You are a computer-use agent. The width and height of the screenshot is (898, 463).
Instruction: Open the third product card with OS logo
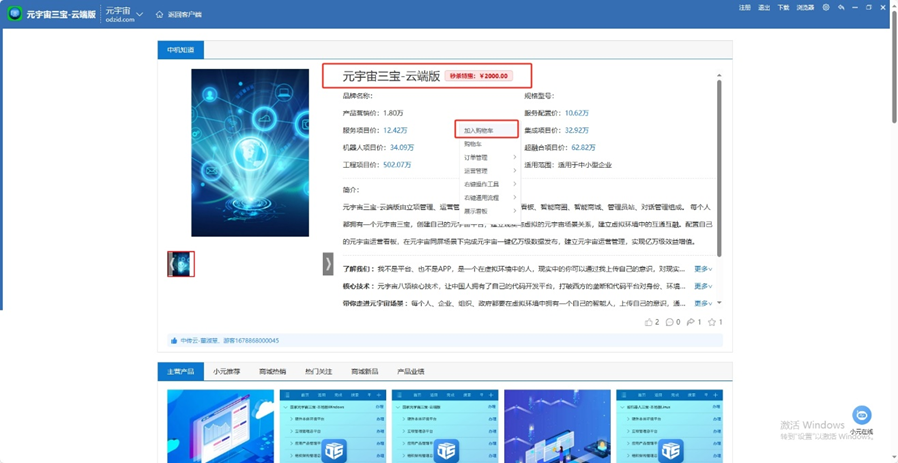(445, 426)
